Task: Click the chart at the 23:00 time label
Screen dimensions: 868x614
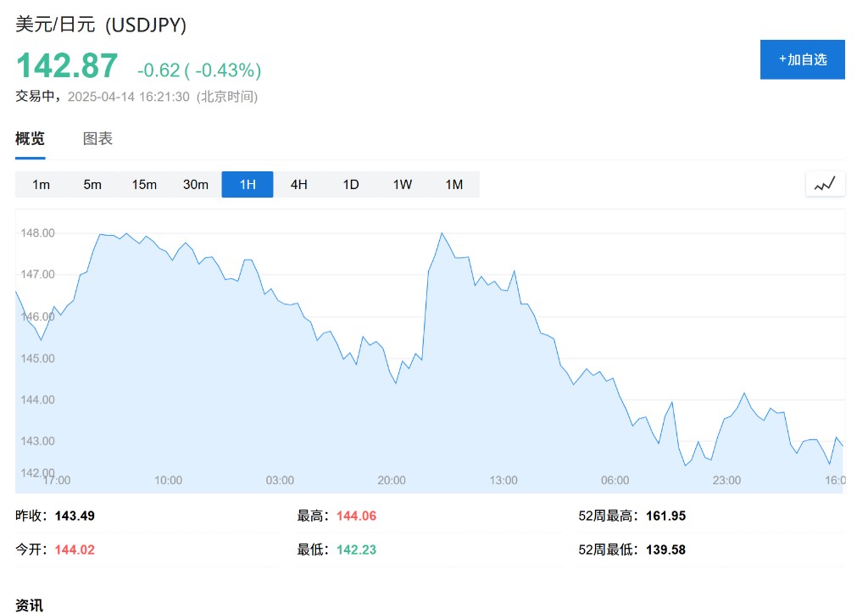Action: pyautogui.click(x=726, y=480)
